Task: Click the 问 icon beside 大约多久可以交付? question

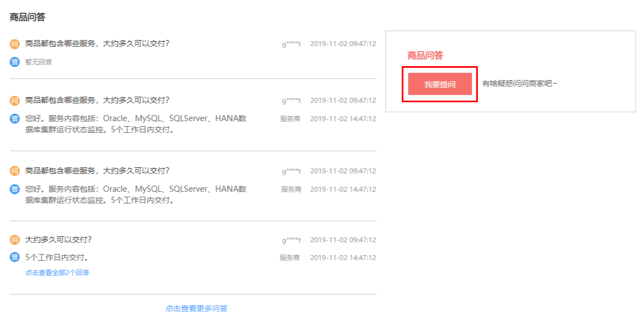Action: pos(15,240)
